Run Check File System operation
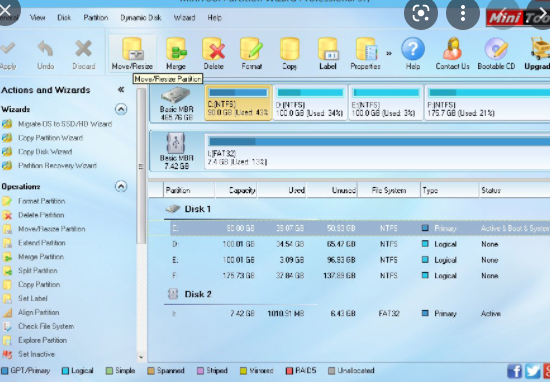550x382 pixels. coord(38,326)
